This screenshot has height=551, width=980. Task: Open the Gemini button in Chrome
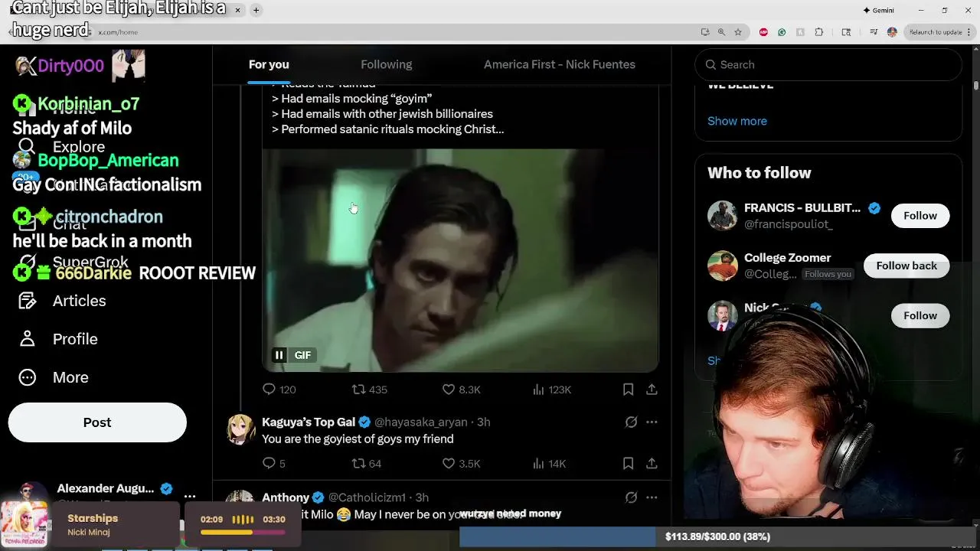coord(878,10)
